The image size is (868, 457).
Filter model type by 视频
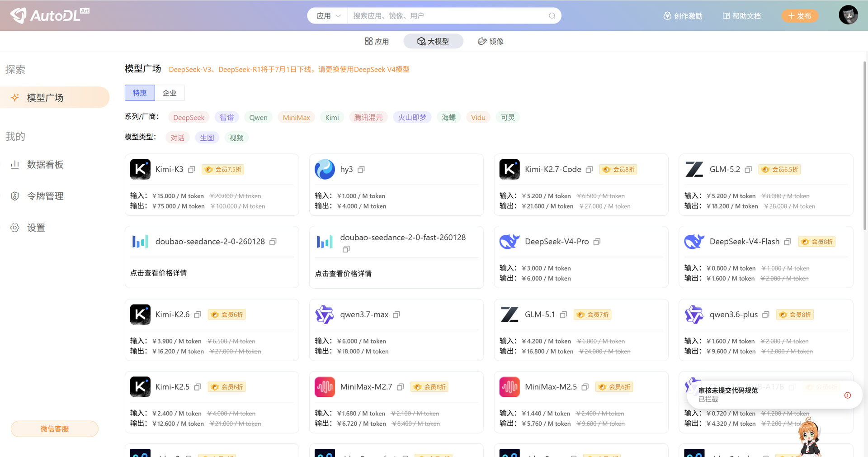(236, 138)
